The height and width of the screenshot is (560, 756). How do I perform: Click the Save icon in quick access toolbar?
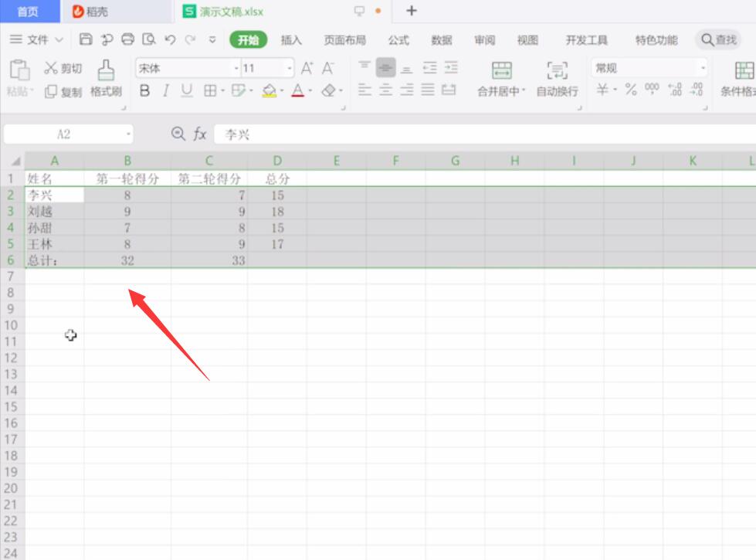86,39
